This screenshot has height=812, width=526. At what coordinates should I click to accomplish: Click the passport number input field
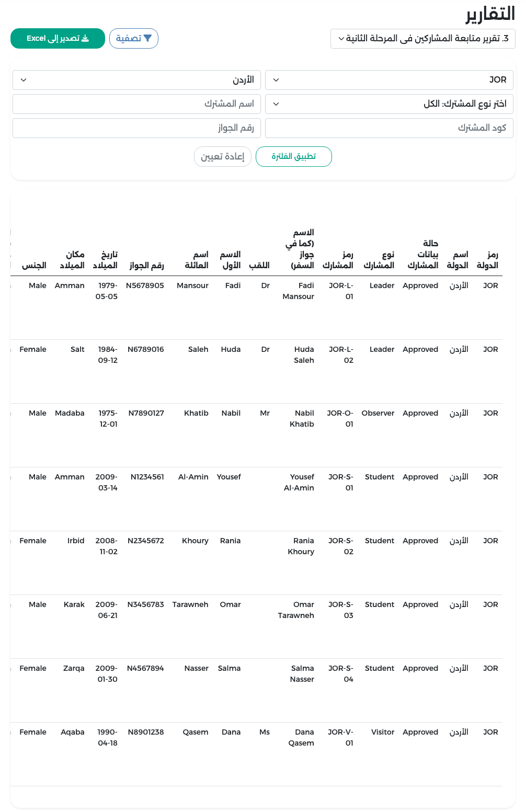click(x=136, y=128)
